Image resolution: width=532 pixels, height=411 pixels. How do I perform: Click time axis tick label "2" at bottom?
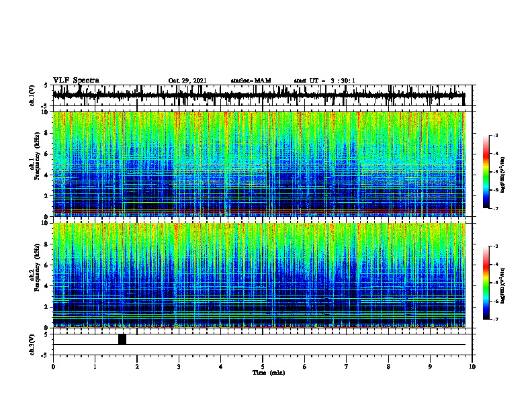point(137,367)
